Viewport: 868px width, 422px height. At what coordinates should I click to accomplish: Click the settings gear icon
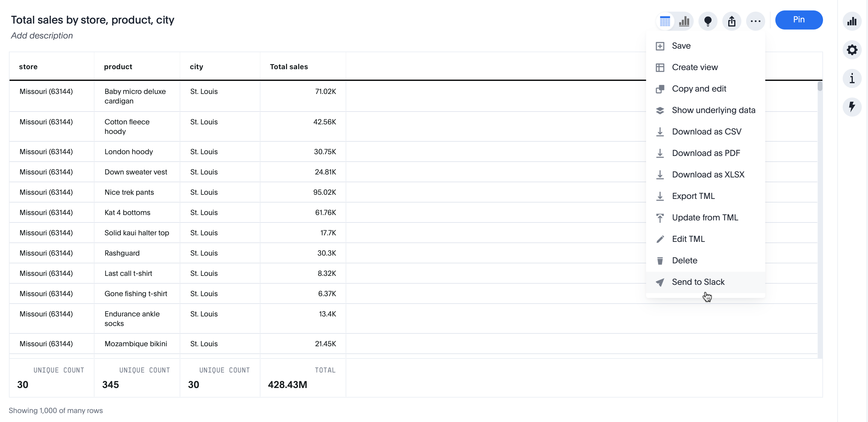[x=853, y=50]
